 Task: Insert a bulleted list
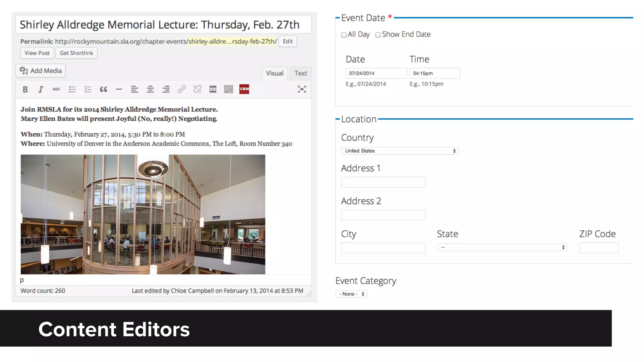[72, 90]
